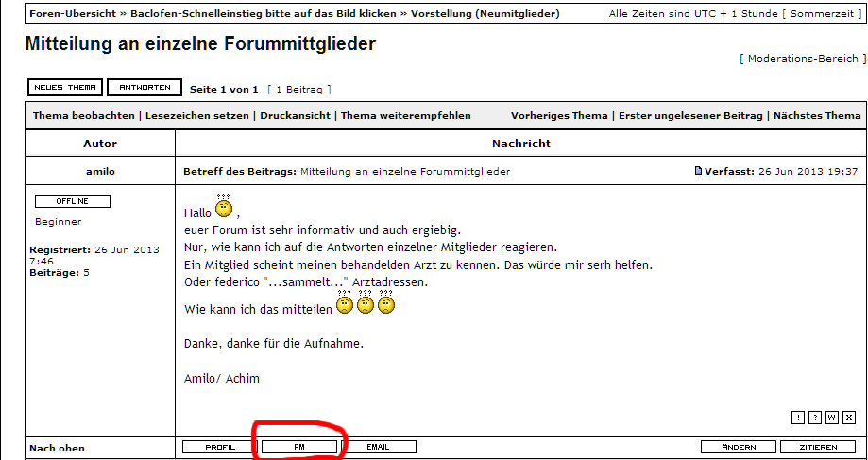
Task: Click the OFFLINE status badge under amilo
Action: (x=73, y=201)
